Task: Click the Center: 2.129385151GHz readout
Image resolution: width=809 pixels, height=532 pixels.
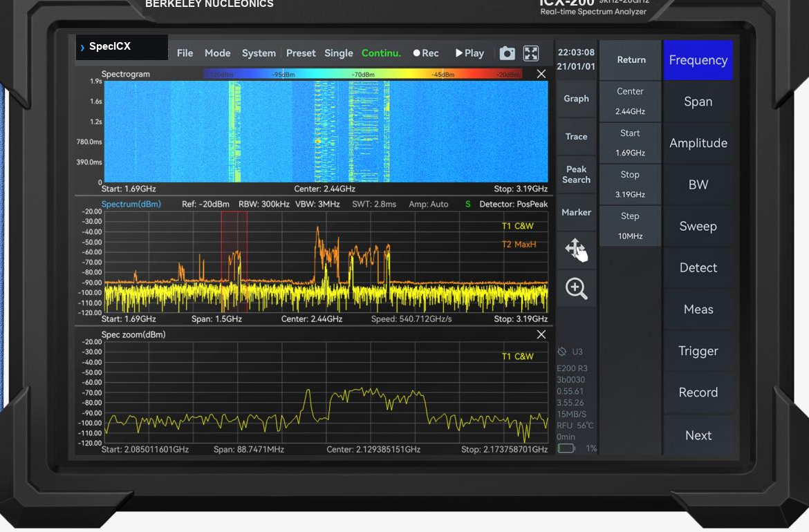Action: [373, 450]
